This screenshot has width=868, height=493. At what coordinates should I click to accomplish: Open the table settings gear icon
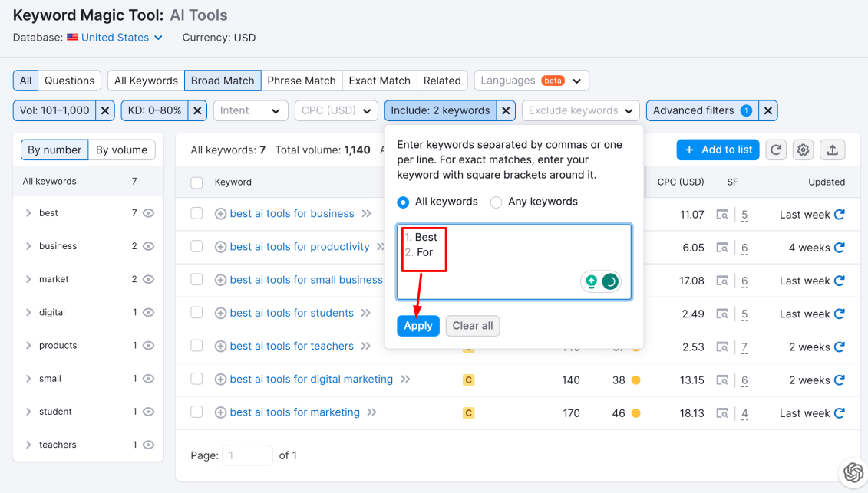[804, 150]
